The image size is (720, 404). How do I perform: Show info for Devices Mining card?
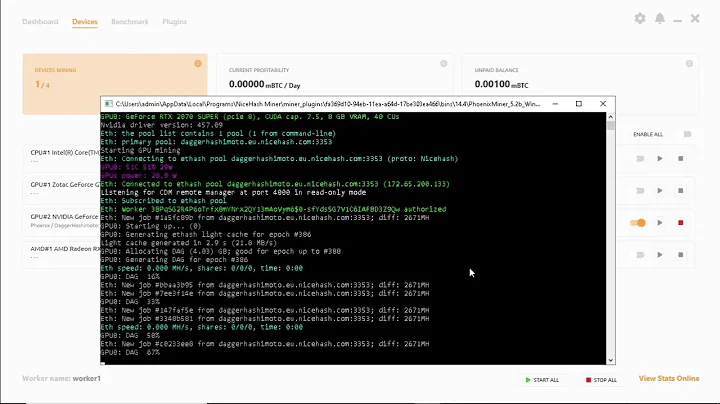(198, 63)
